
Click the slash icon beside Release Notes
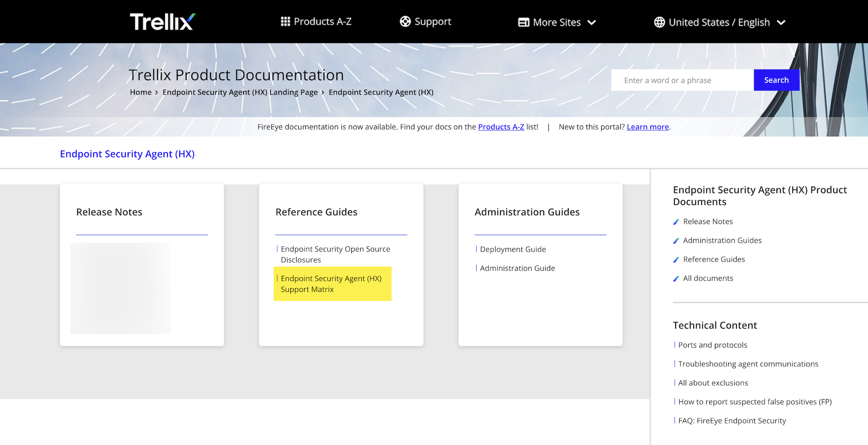click(676, 222)
